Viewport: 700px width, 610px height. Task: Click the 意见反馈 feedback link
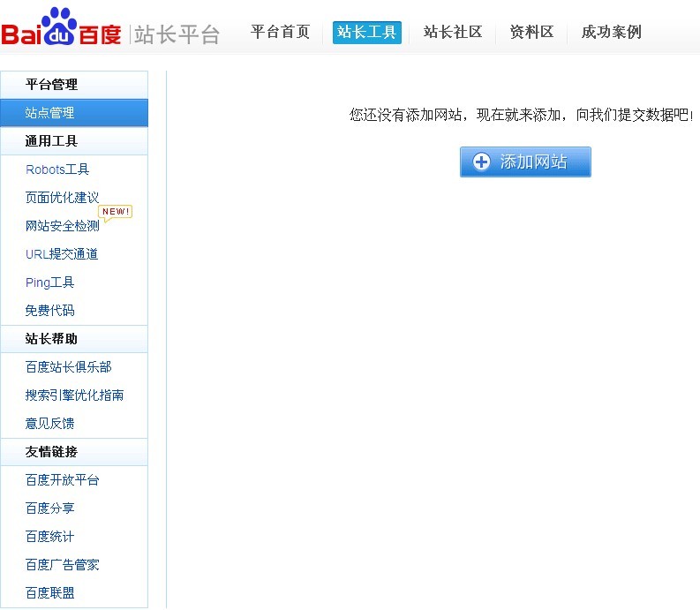click(50, 424)
